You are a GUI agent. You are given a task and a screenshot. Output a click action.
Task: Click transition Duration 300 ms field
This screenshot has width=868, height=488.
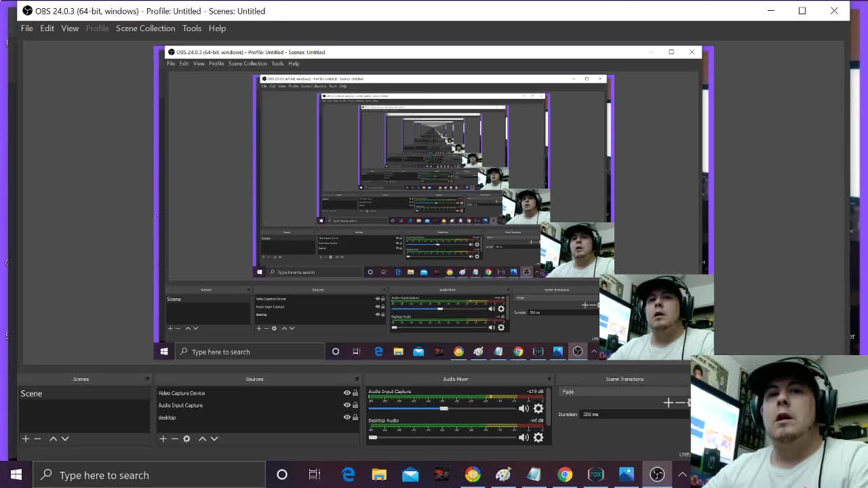pos(634,414)
